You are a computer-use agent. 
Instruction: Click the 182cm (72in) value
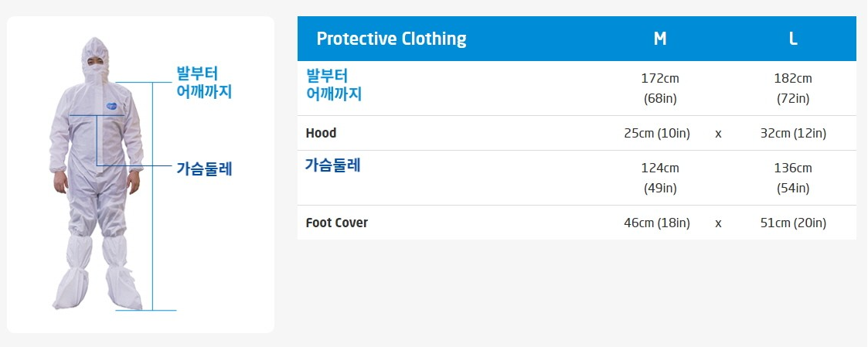click(x=793, y=89)
